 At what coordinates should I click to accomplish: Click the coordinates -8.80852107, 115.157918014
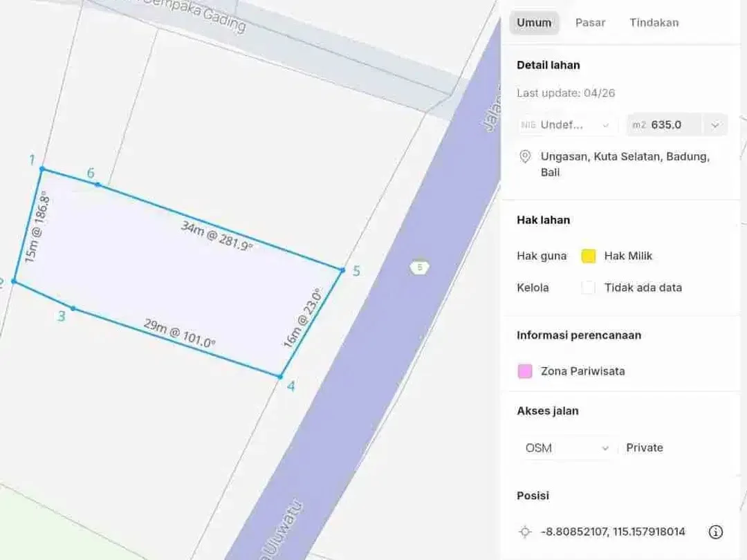(613, 532)
